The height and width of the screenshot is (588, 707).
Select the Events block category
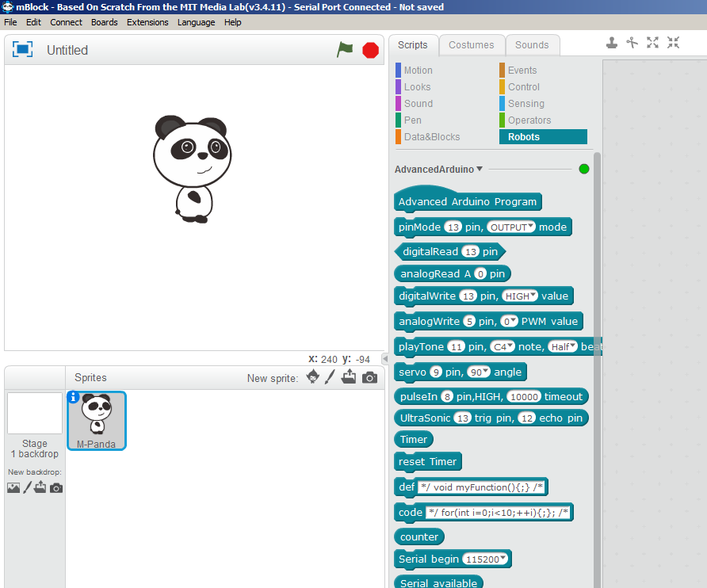point(522,71)
